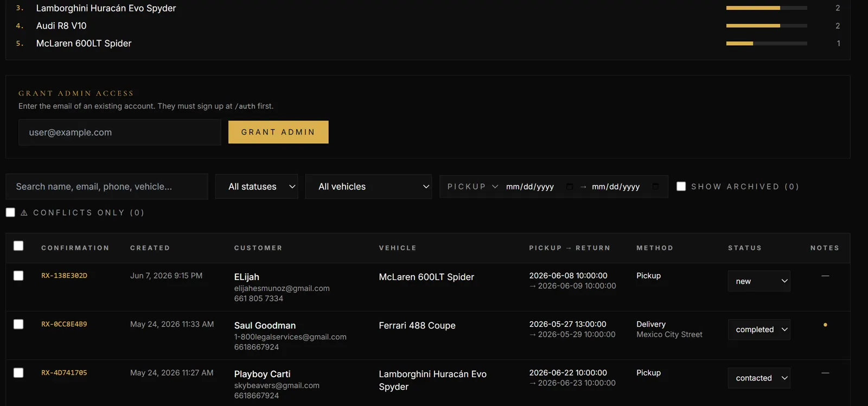The height and width of the screenshot is (406, 868).
Task: Open All vehicles filter dropdown
Action: pyautogui.click(x=368, y=186)
